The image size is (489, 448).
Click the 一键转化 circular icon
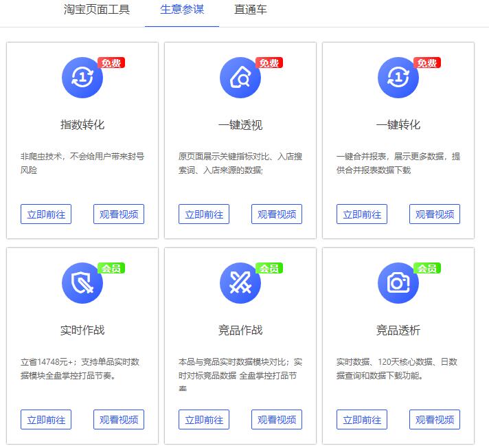pos(398,78)
